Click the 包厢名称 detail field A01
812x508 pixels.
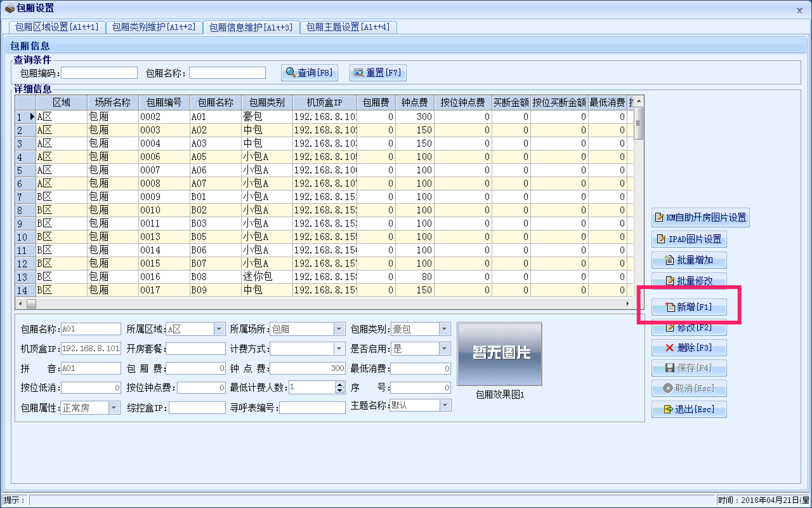point(91,329)
